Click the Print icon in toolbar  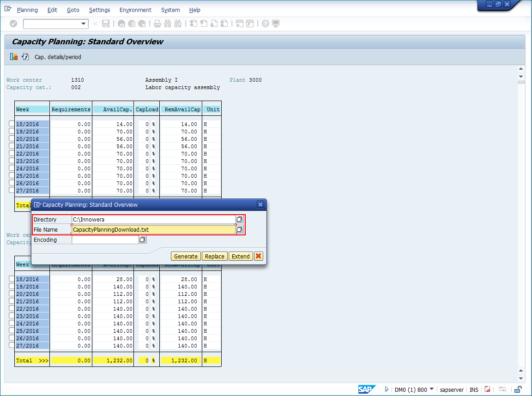tap(157, 24)
